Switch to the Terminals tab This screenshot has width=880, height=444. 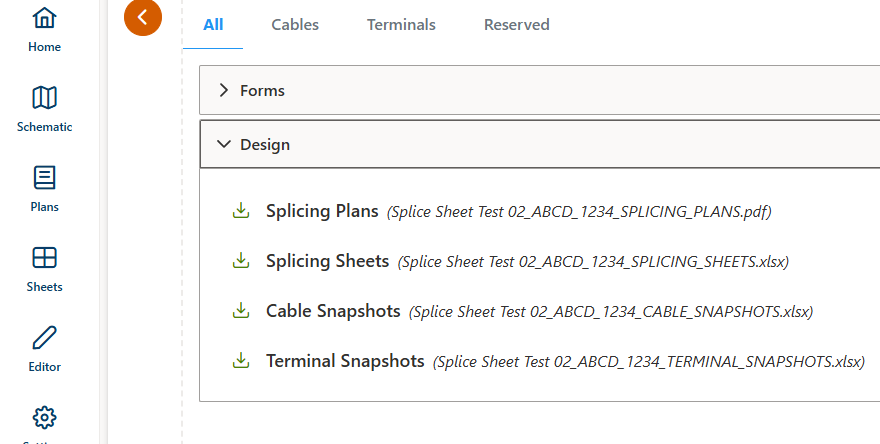click(x=401, y=25)
